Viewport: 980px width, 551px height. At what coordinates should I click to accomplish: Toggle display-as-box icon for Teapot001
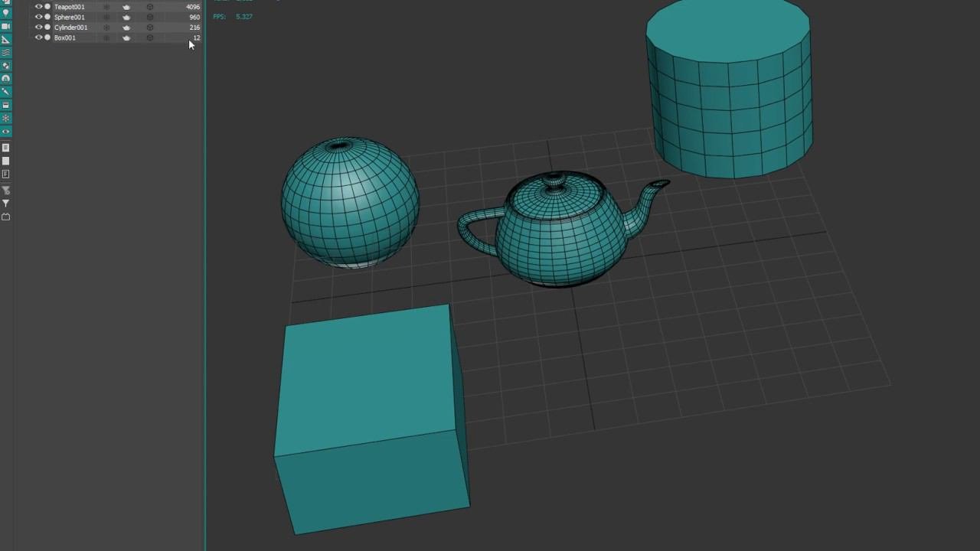(x=150, y=7)
